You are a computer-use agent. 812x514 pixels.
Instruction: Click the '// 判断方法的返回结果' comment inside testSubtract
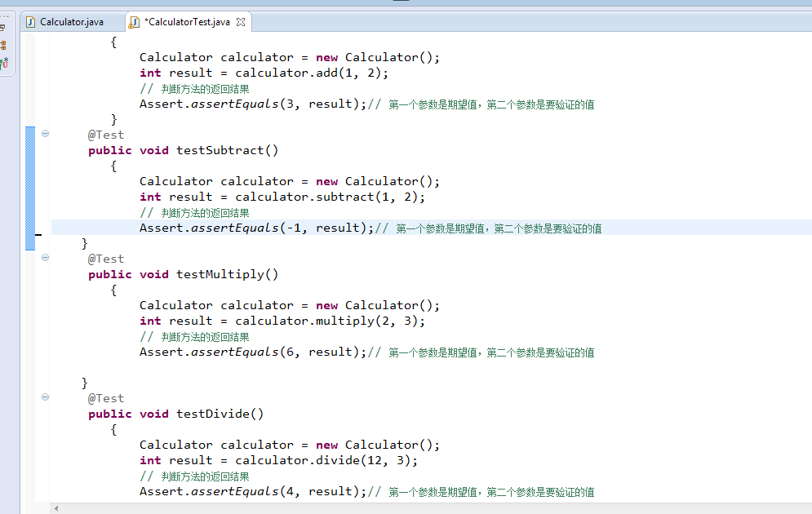[x=195, y=213]
